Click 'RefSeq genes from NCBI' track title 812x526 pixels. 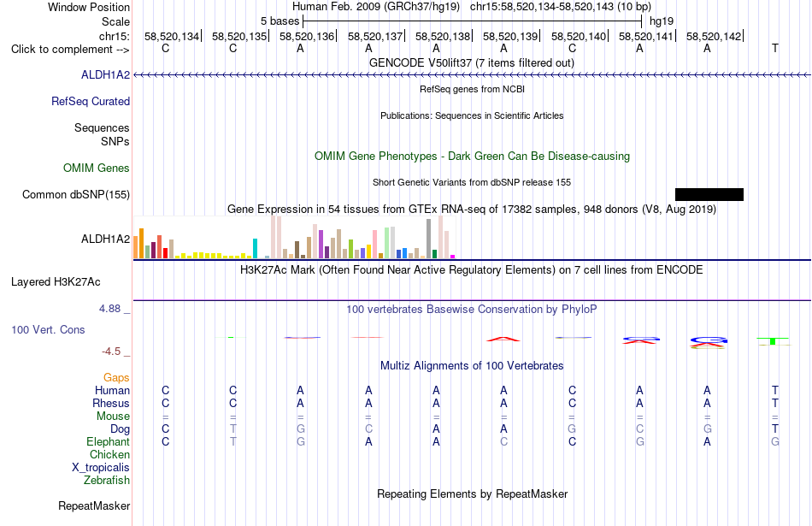tap(472, 89)
